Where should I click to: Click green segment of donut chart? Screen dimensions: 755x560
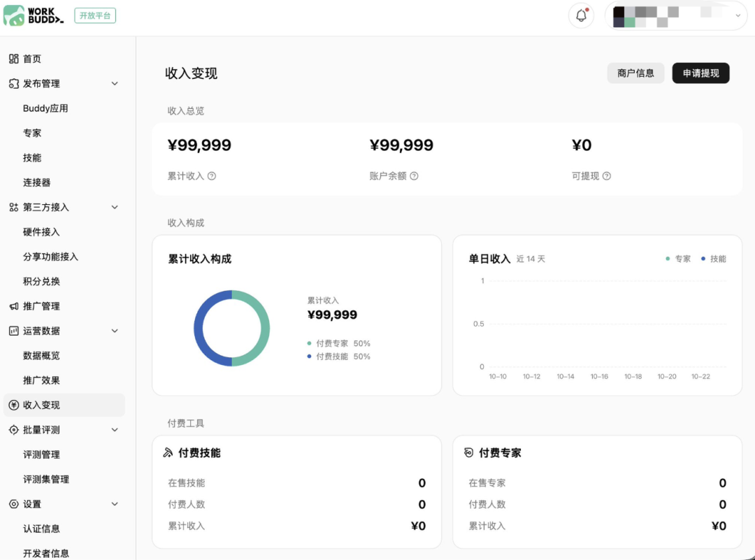(264, 329)
